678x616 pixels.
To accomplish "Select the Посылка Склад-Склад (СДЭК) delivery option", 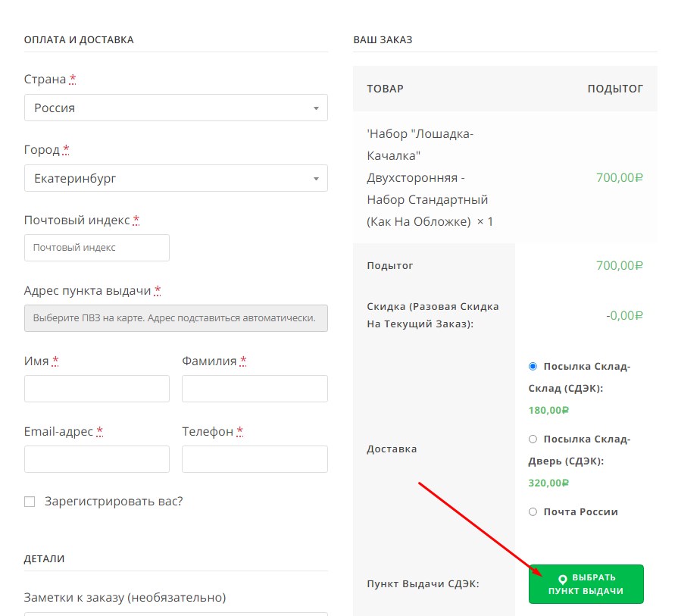I will [533, 367].
